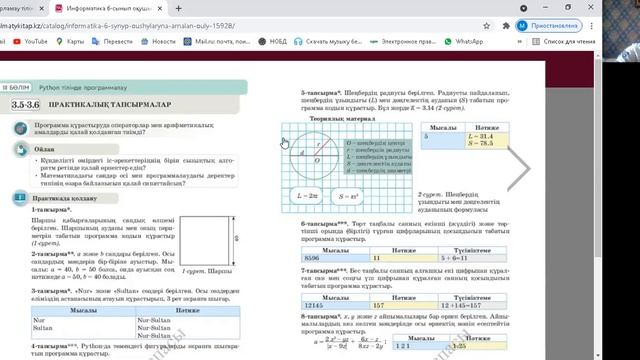This screenshot has width=640, height=360.
Task: Open the Приостановлена profile button
Action: coord(549,26)
